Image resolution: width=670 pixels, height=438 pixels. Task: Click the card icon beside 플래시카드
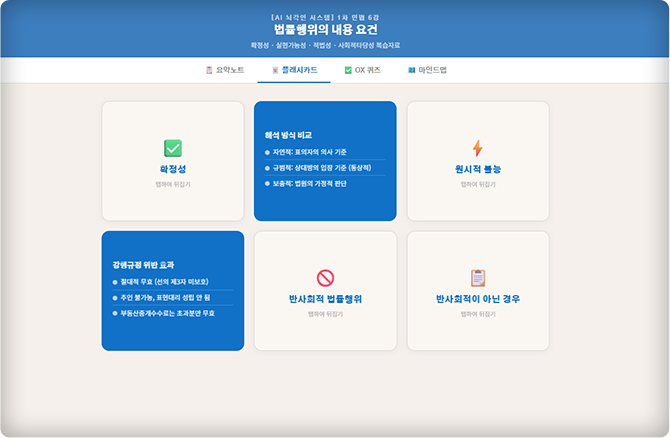[275, 70]
